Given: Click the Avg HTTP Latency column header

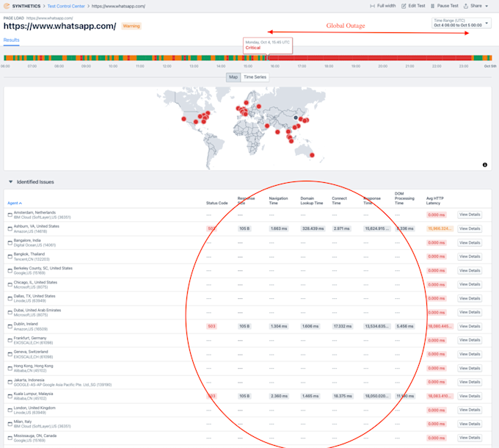Looking at the screenshot, I should click(x=434, y=200).
